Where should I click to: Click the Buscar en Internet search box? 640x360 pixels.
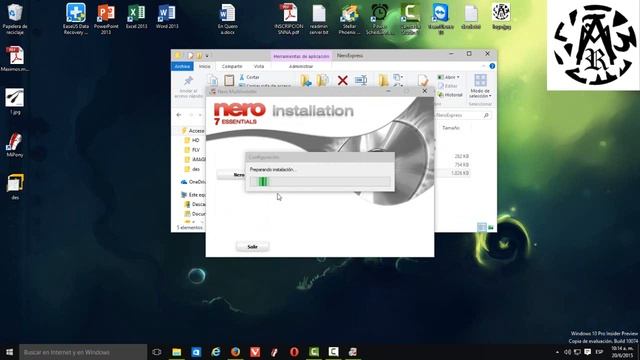click(x=83, y=352)
